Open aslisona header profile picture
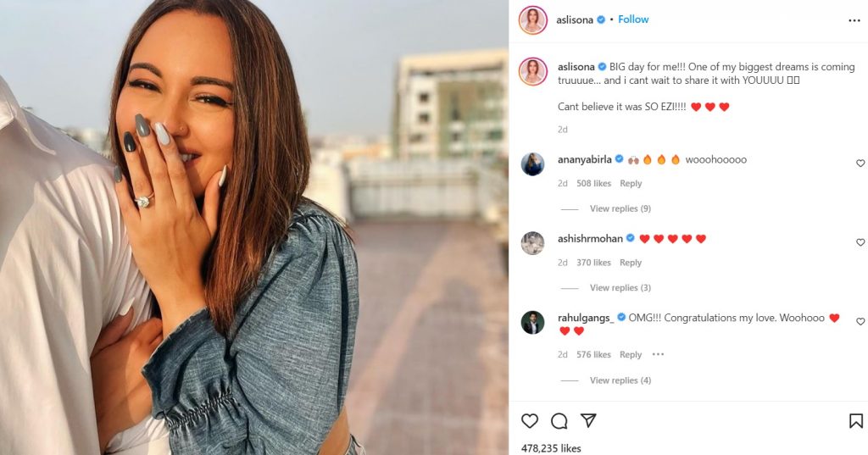Screen dimensions: 868x455 point(532,20)
